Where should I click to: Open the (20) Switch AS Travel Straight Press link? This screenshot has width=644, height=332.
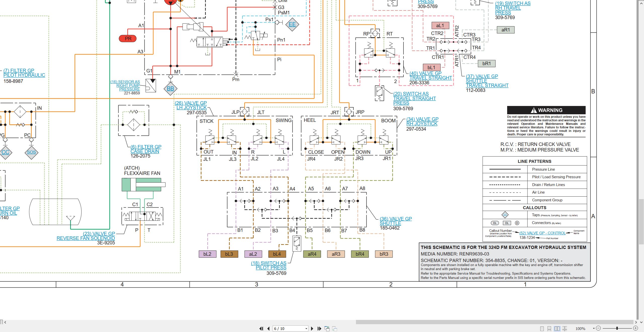[x=415, y=98]
